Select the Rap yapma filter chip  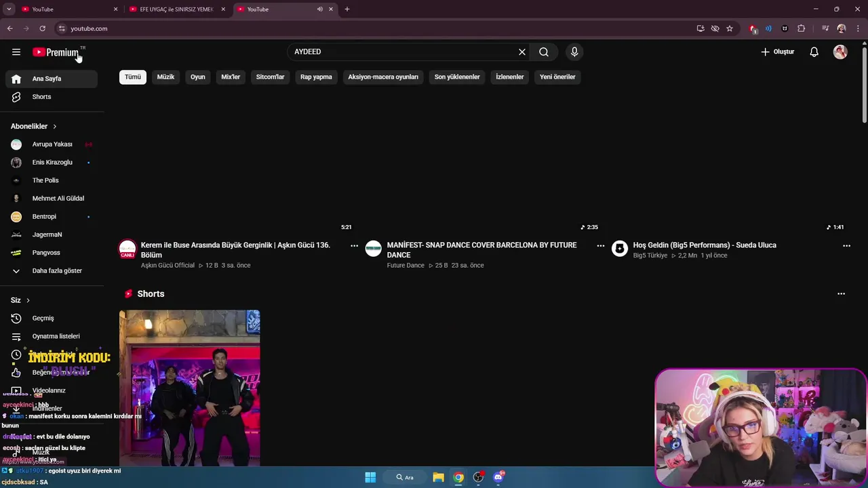tap(316, 77)
